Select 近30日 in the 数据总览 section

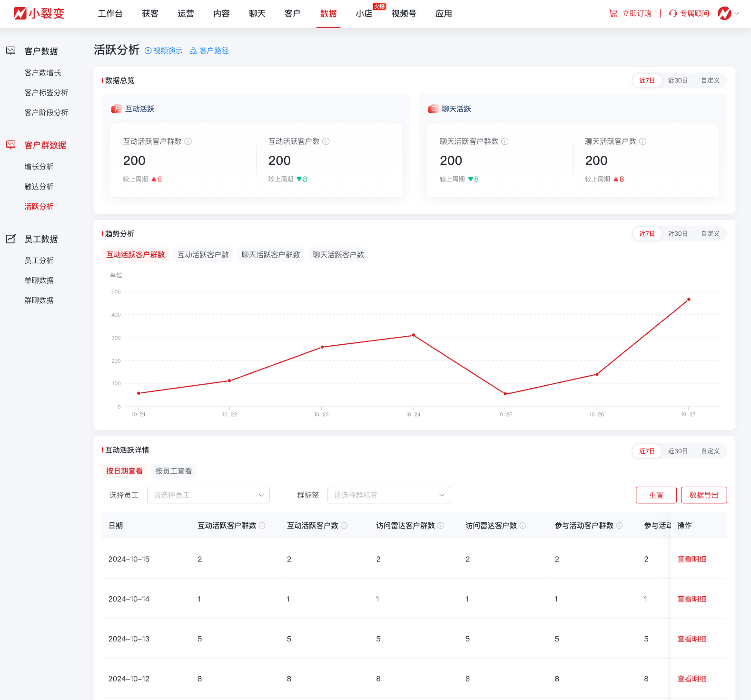678,80
